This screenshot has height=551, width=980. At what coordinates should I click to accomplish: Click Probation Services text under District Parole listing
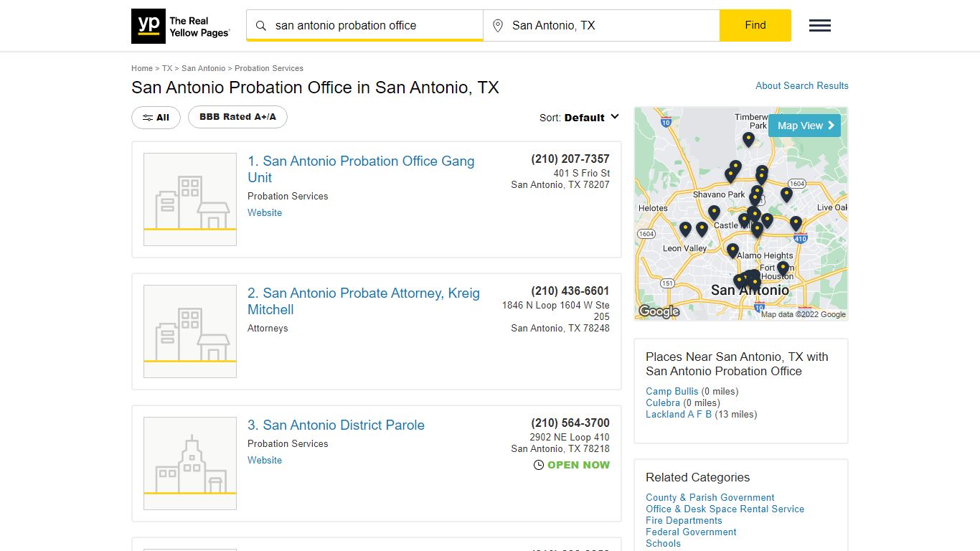288,443
